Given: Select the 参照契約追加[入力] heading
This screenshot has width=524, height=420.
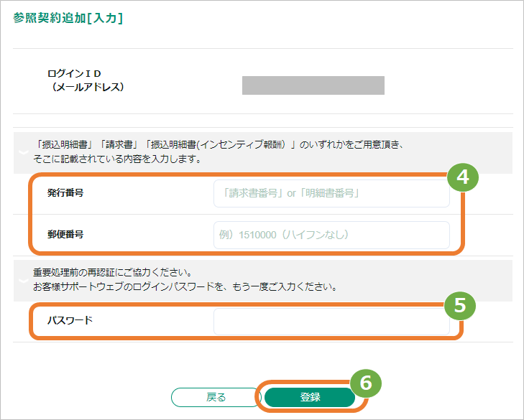Looking at the screenshot, I should tap(68, 18).
